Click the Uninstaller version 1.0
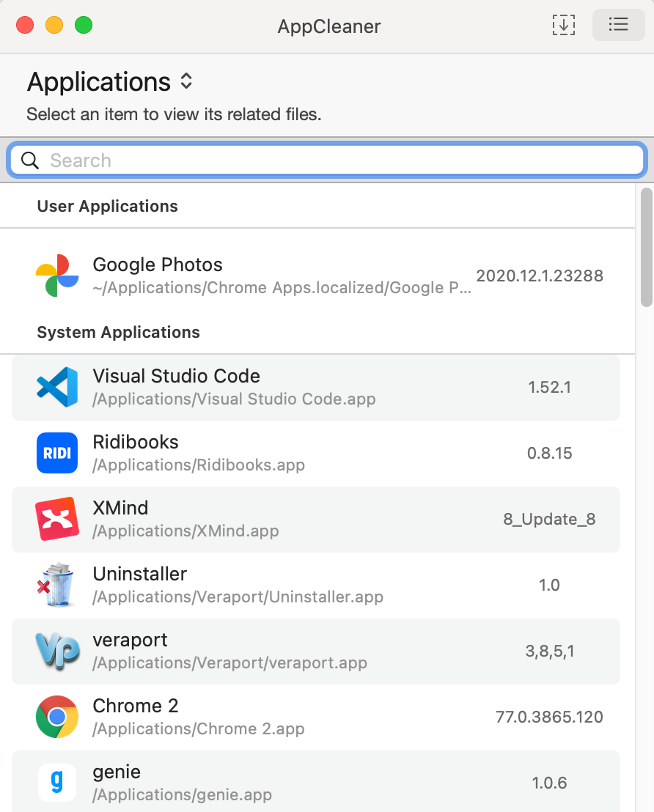The width and height of the screenshot is (654, 812). (549, 585)
